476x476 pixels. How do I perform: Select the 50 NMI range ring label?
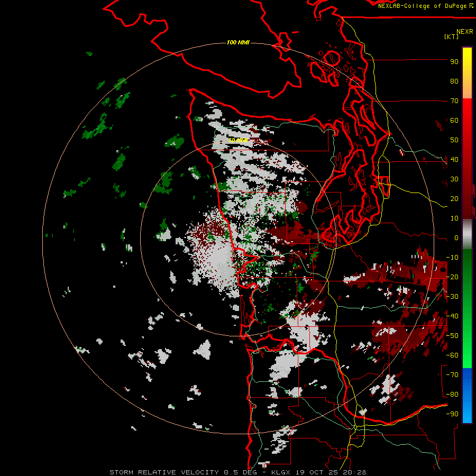pyautogui.click(x=238, y=140)
